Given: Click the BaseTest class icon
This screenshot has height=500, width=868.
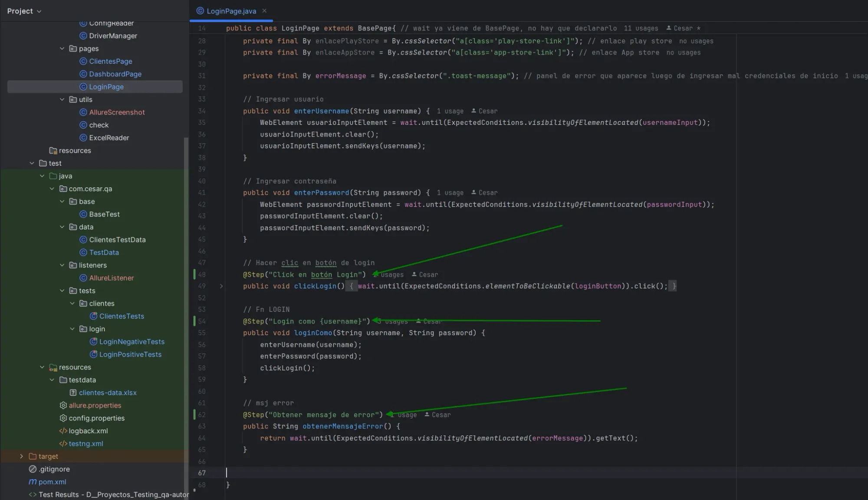Looking at the screenshot, I should point(83,214).
